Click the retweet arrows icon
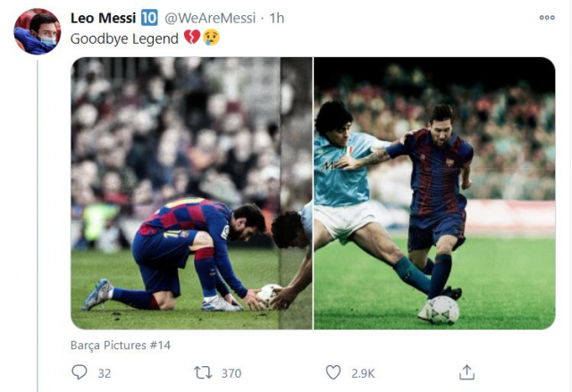 (203, 372)
